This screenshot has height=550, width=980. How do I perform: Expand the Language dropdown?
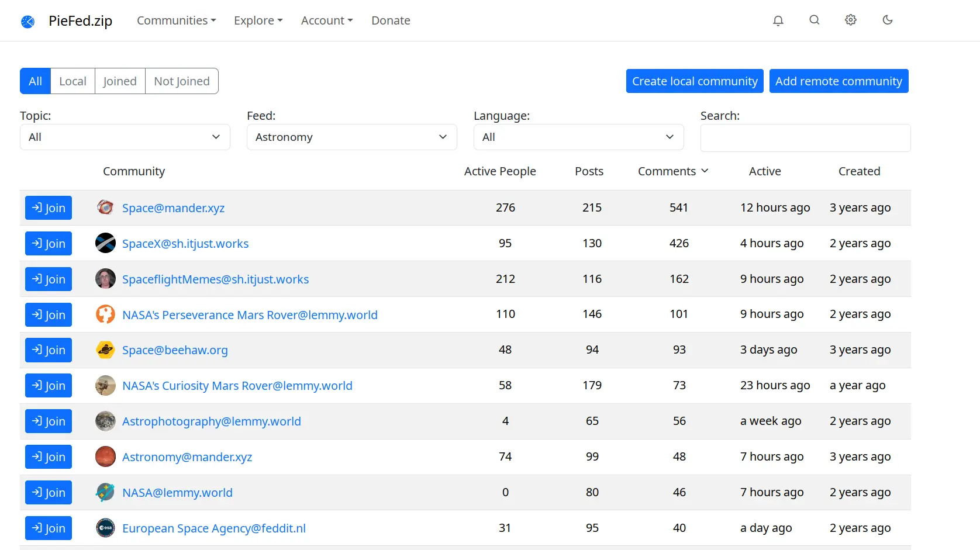(x=578, y=137)
